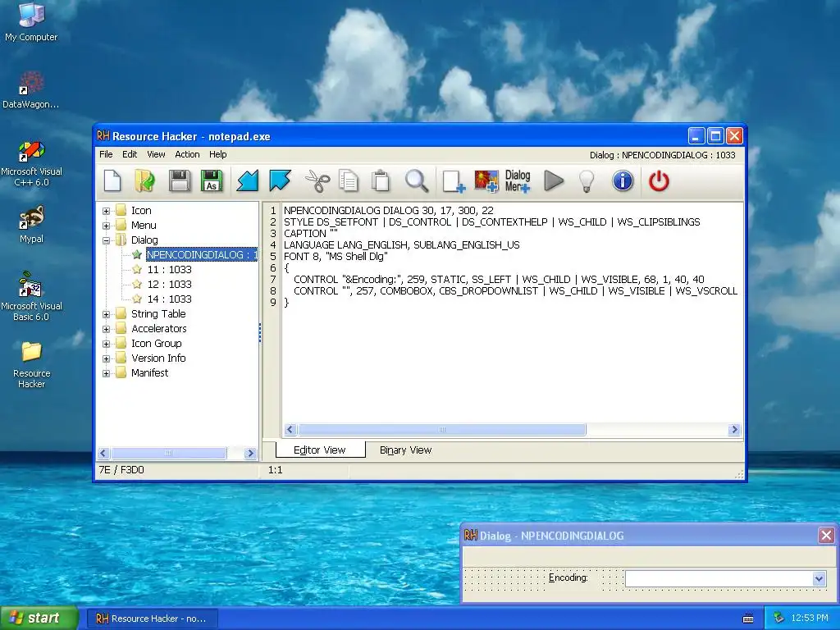Click the blue down-left arrow icon

coord(248,181)
